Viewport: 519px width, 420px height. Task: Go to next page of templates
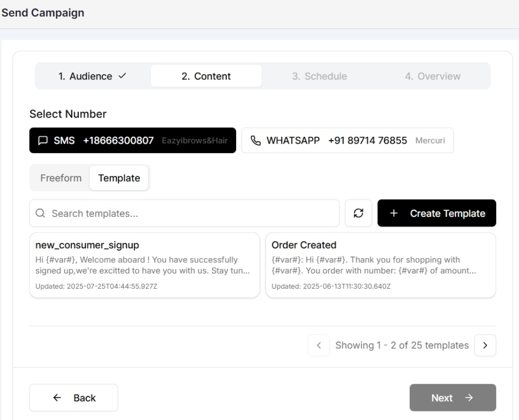click(484, 345)
